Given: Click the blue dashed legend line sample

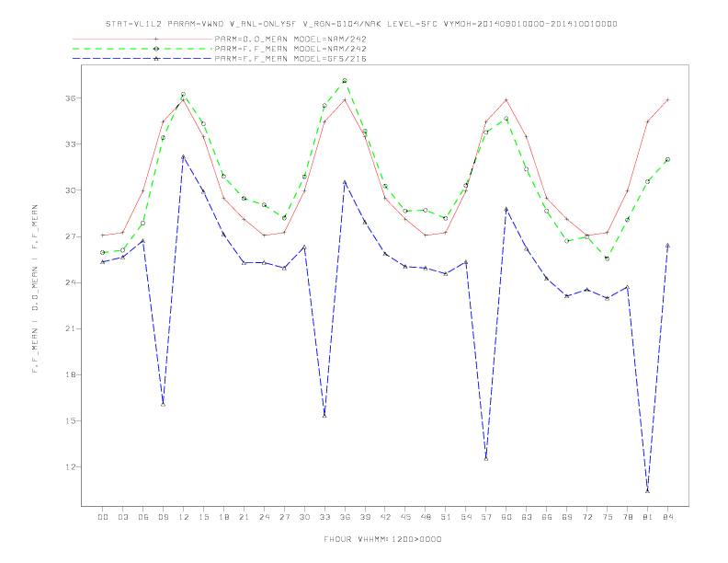Looking at the screenshot, I should click(x=142, y=59).
